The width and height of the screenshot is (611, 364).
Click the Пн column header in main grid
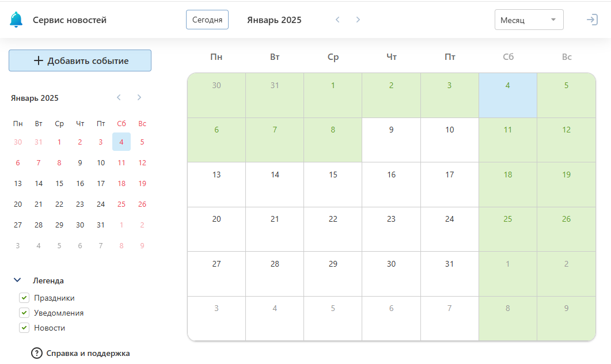point(217,57)
